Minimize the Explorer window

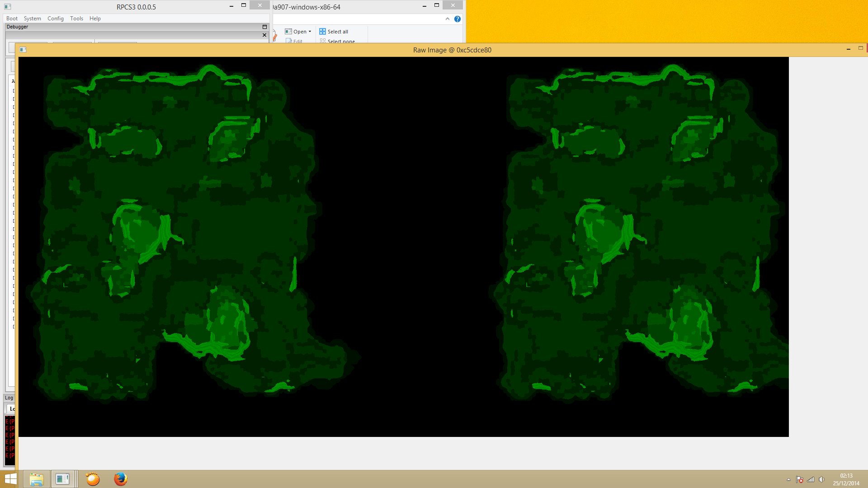[425, 6]
